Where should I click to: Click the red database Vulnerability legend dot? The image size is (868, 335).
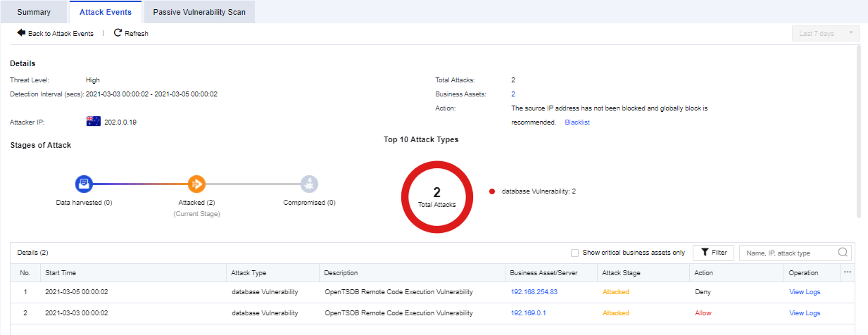491,191
